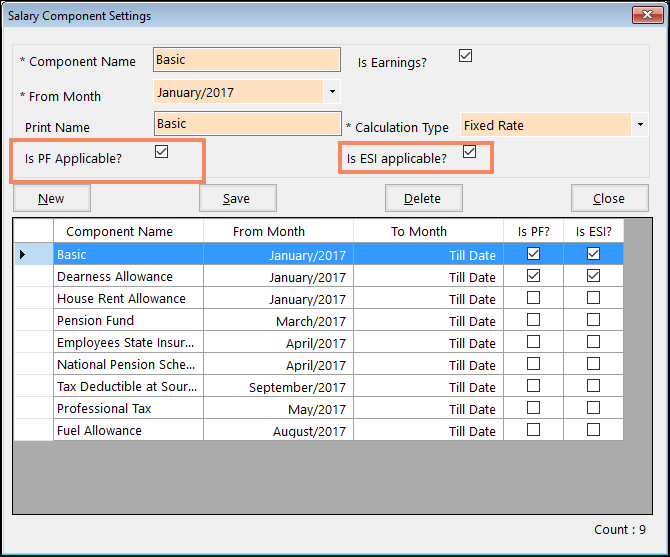Screen dimensions: 670x557
Task: Toggle the Is Earnings checkbox
Action: coord(465,56)
